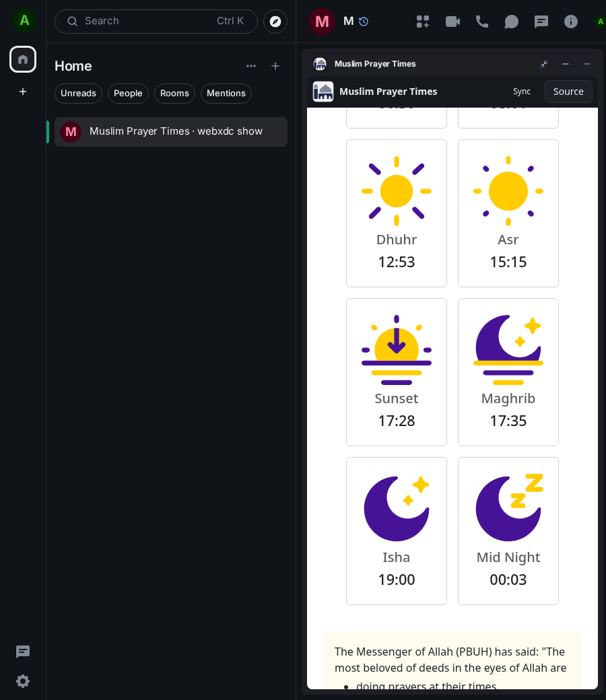The image size is (606, 700).
Task: Filter room list by People
Action: tap(128, 94)
